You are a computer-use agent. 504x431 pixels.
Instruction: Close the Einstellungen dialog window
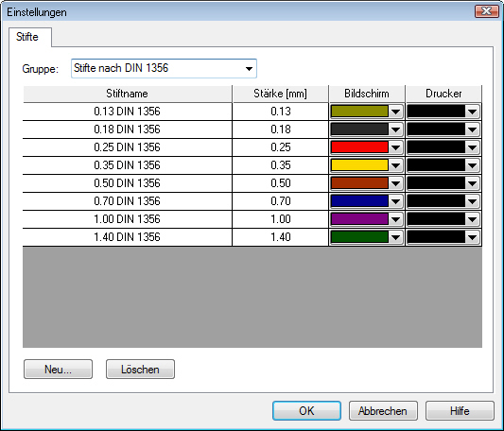tap(487, 11)
